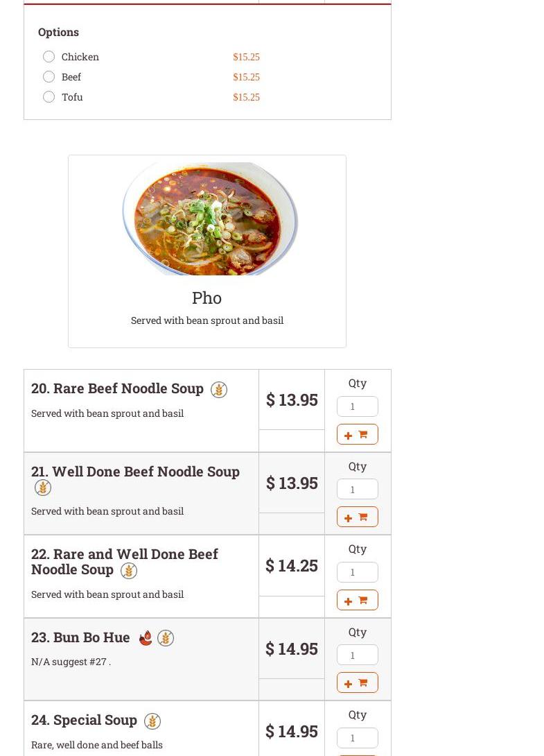Click the wheat icon beside Bun Bo Hue
The height and width of the screenshot is (756, 544).
(166, 638)
